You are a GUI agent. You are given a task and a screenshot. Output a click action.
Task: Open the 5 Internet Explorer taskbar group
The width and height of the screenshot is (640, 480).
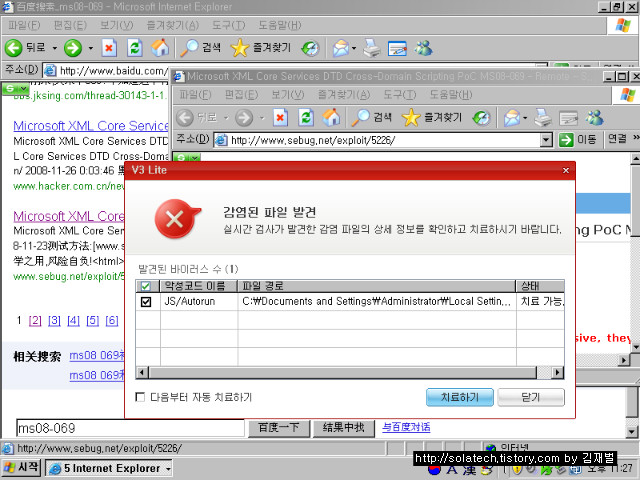pos(109,468)
